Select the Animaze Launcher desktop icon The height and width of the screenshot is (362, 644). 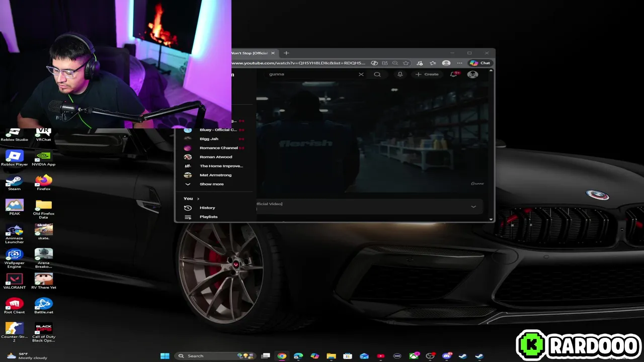[x=14, y=234]
